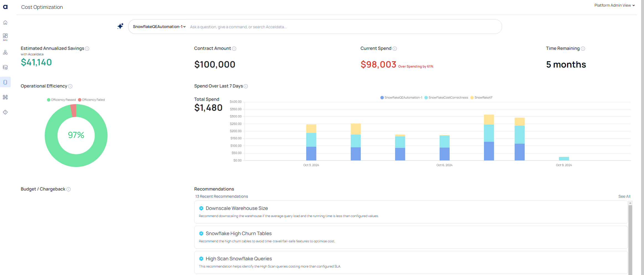Image resolution: width=644 pixels, height=275 pixels.
Task: Open the SnowflakeQEAutomation-1 data source dropdown
Action: [159, 27]
